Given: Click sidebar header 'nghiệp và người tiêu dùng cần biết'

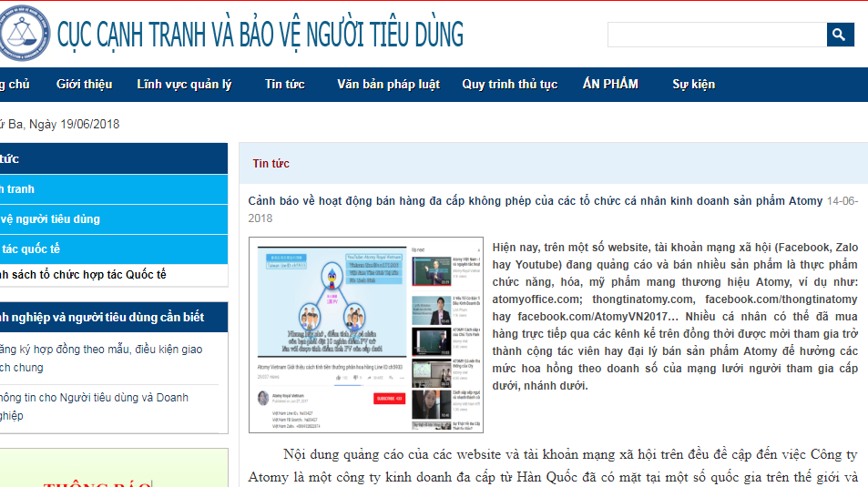Looking at the screenshot, I should pos(114,317).
